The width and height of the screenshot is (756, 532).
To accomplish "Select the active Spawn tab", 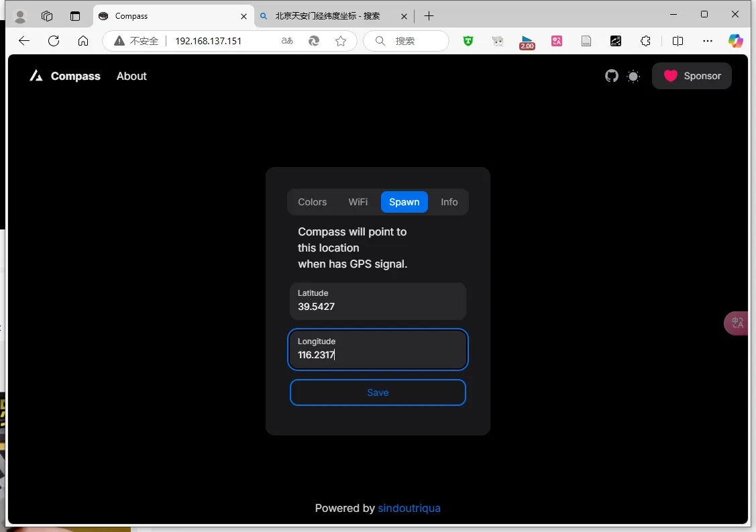I will tap(404, 202).
